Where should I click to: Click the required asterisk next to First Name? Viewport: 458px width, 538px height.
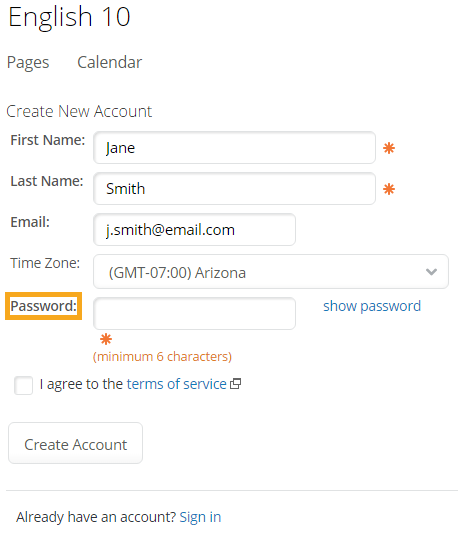point(389,148)
